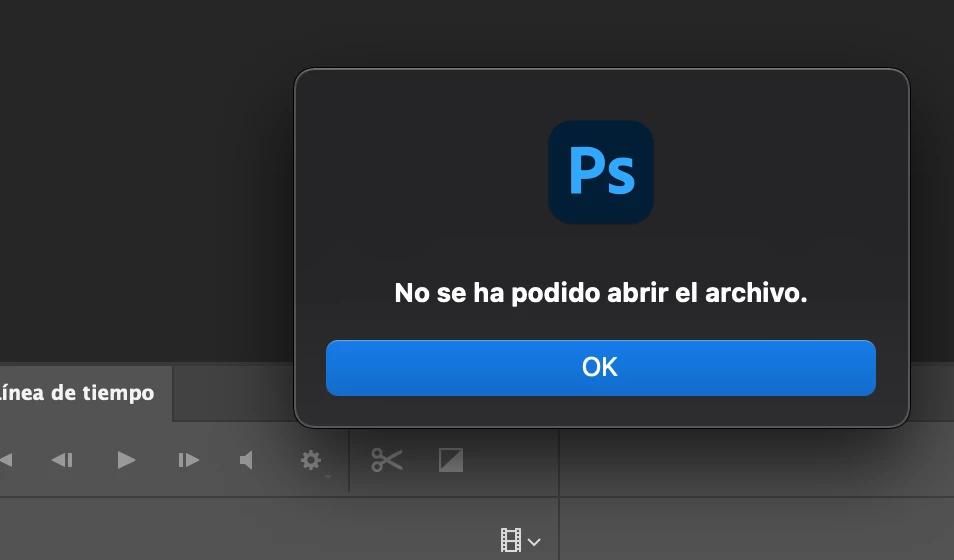The height and width of the screenshot is (560, 954).
Task: Go to the previous frame
Action: [62, 460]
